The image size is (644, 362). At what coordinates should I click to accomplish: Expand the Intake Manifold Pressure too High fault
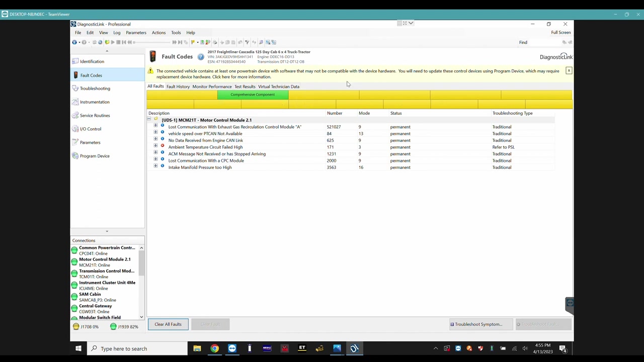155,166
